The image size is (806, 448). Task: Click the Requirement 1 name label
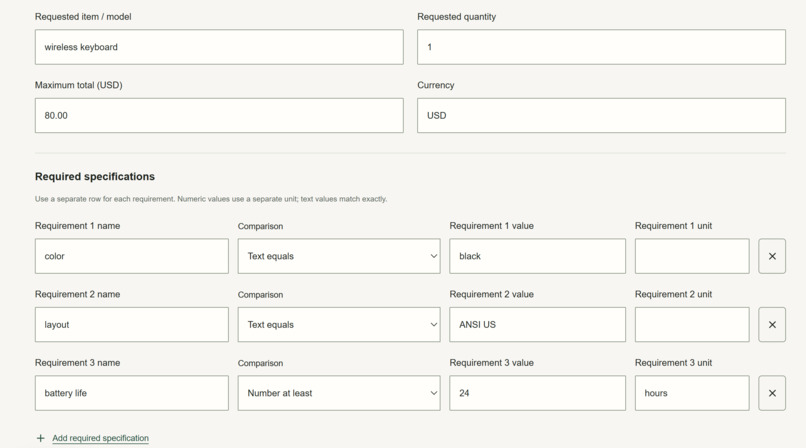tap(77, 226)
